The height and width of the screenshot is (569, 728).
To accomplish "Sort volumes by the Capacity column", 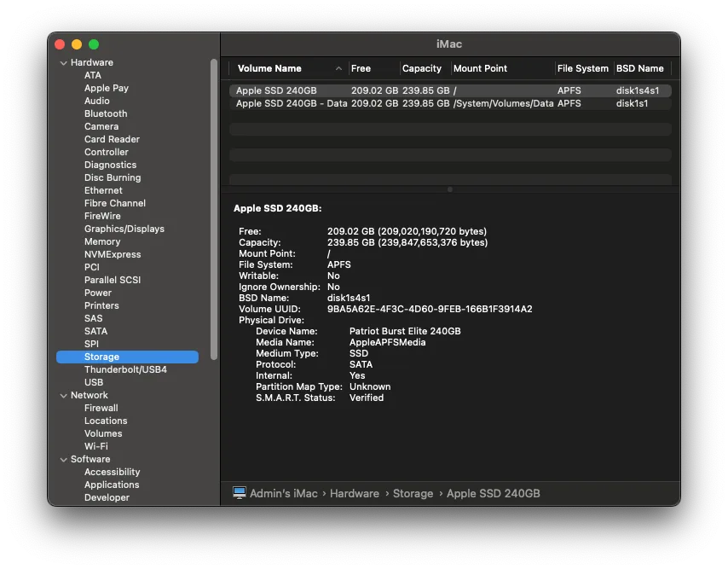I will (423, 68).
